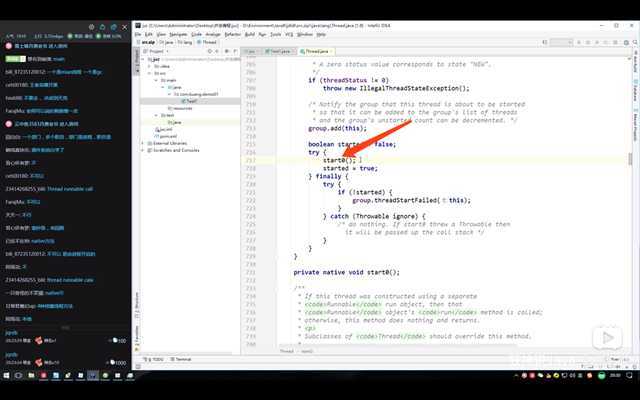Open the Project panel settings gear
The height and width of the screenshot is (400, 640).
click(x=227, y=51)
